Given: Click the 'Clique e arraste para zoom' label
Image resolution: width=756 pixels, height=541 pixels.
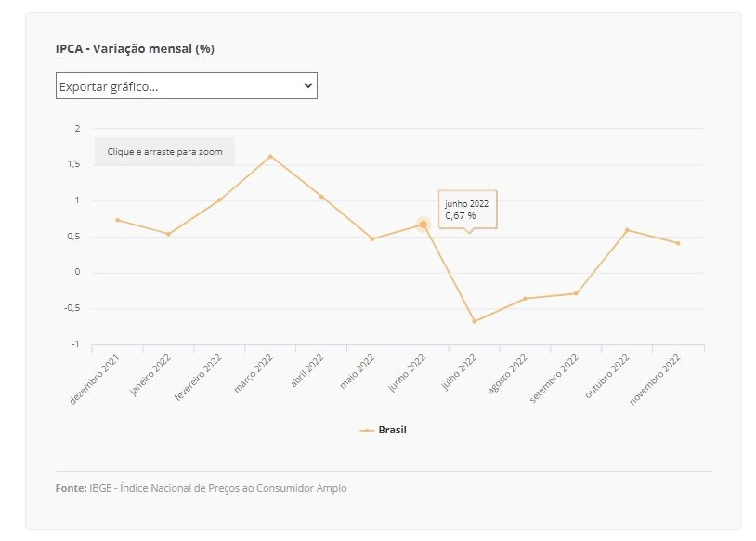Looking at the screenshot, I should (x=165, y=152).
